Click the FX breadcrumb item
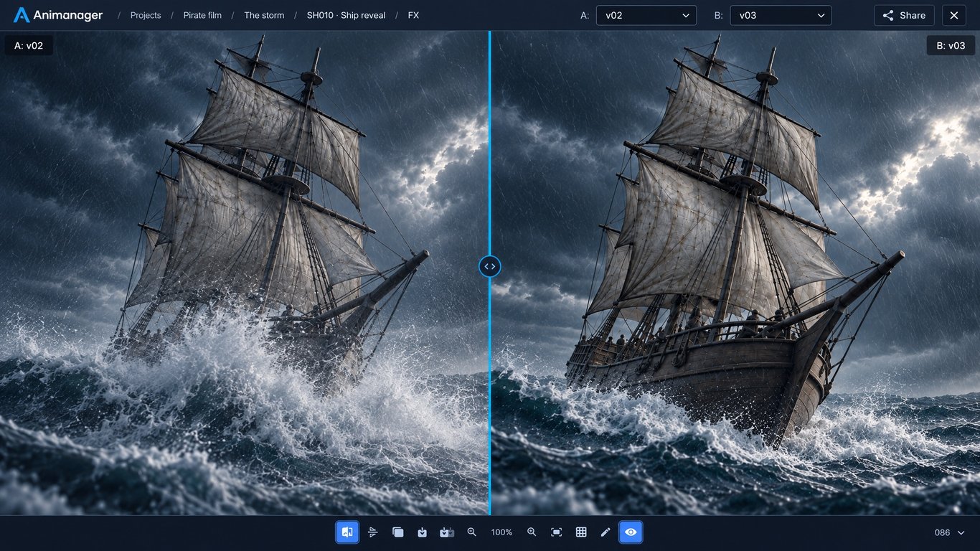 pyautogui.click(x=413, y=15)
